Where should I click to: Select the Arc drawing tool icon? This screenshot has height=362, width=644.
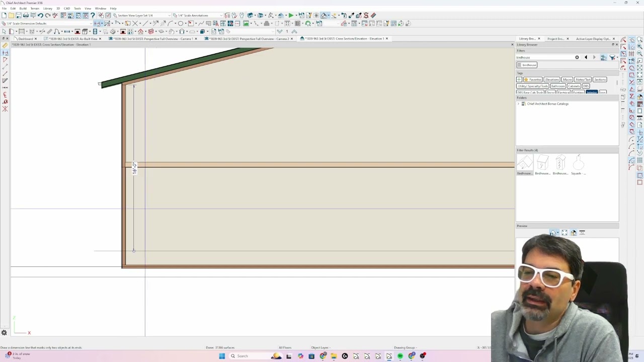tap(171, 23)
